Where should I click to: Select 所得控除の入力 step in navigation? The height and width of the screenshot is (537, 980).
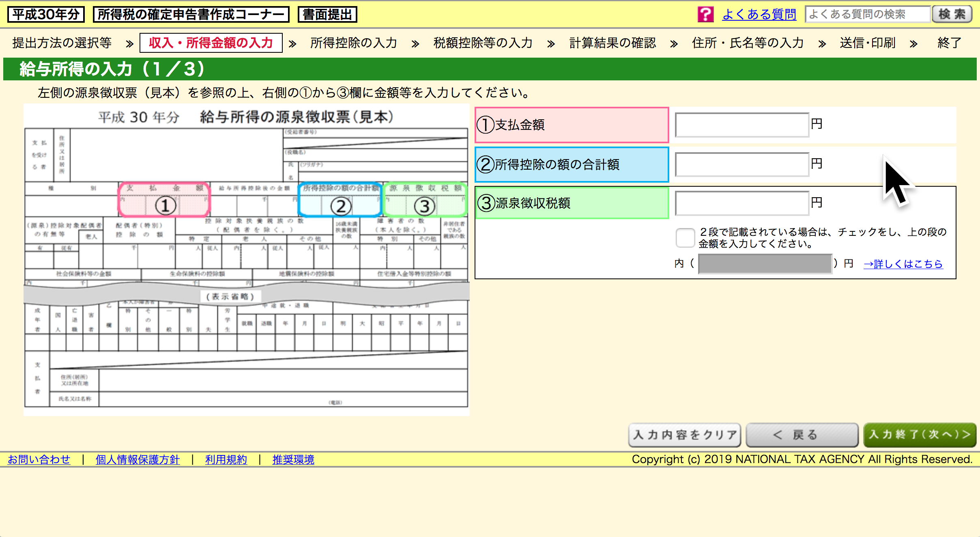pos(353,43)
